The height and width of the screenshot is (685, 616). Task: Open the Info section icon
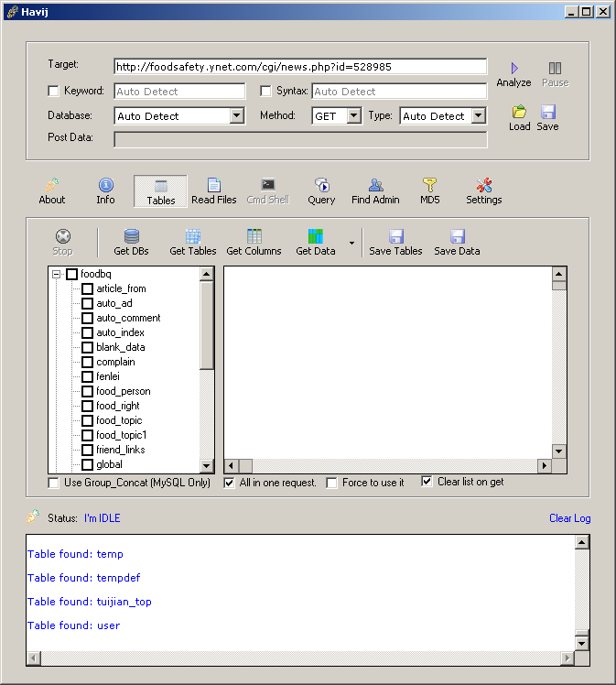[105, 185]
